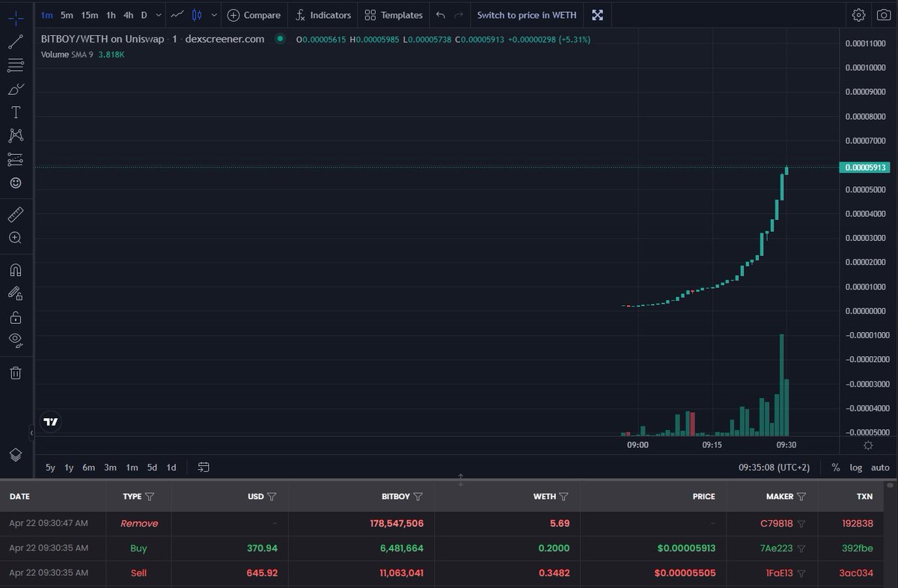Filter transactions by BITBOY amount
The width and height of the screenshot is (898, 588).
[x=418, y=497]
